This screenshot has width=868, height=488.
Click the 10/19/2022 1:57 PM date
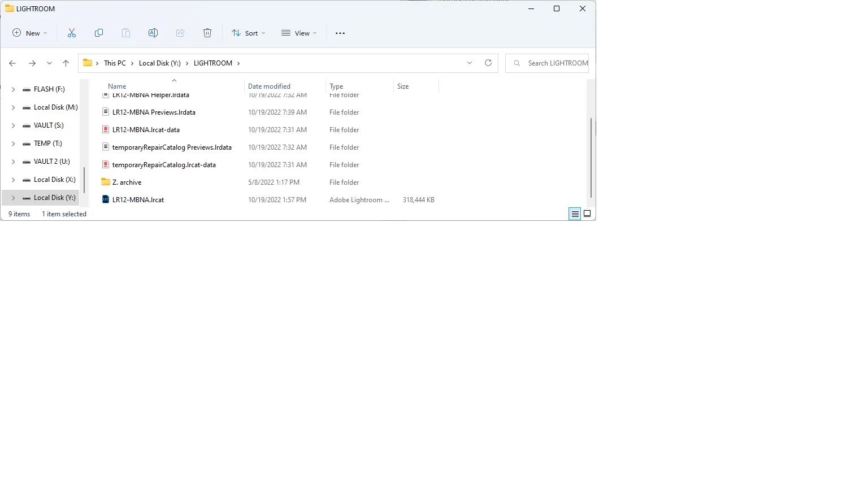[277, 200]
